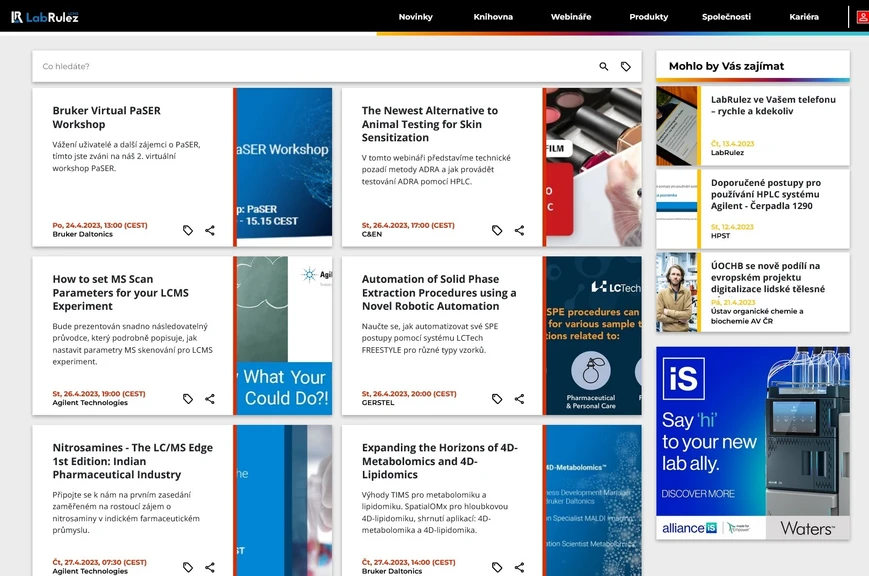869x576 pixels.
Task: Go to the Webináře section
Action: pos(571,17)
